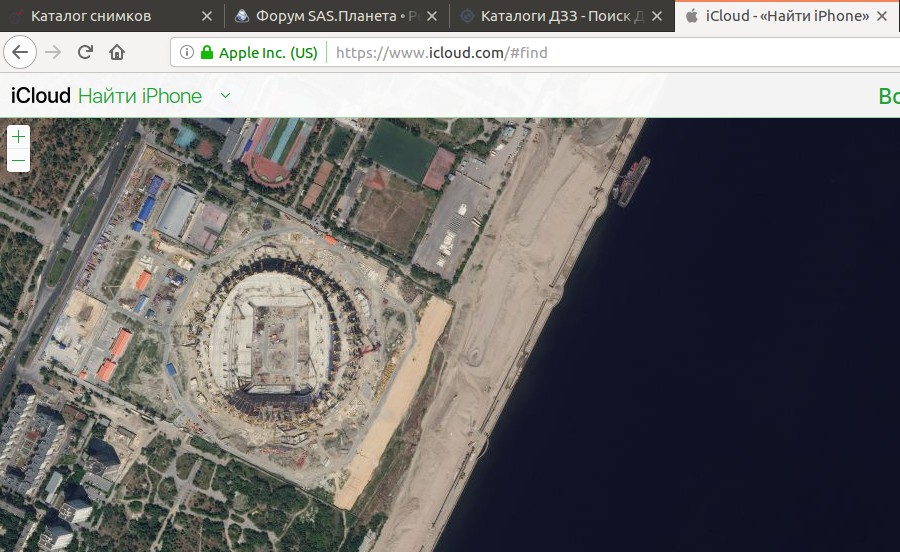Go back using the browser back arrow
This screenshot has height=552, width=900.
point(21,53)
